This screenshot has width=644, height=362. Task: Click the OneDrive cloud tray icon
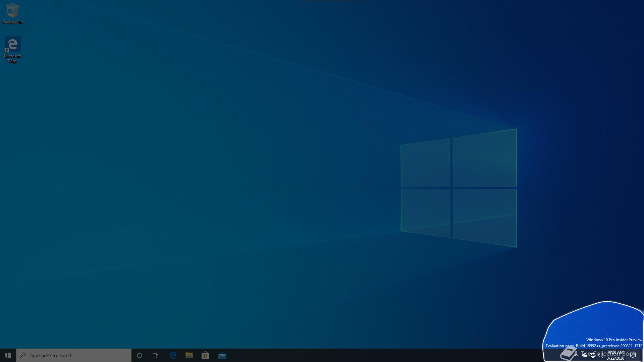tap(585, 355)
